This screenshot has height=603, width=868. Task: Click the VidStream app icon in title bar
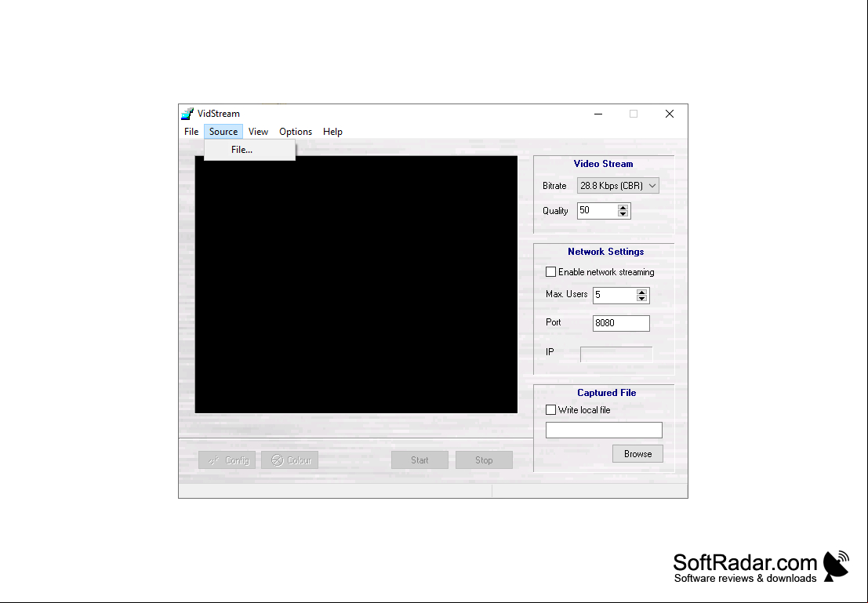pyautogui.click(x=187, y=114)
